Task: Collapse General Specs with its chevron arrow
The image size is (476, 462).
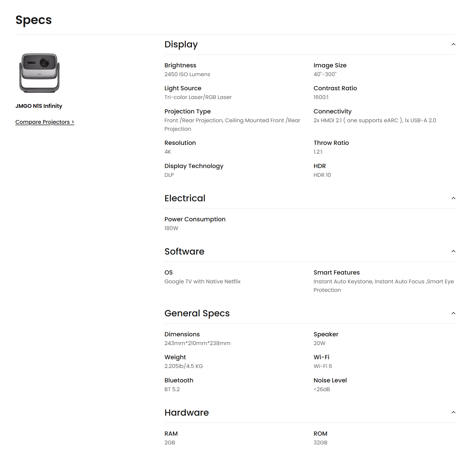Action: [453, 313]
